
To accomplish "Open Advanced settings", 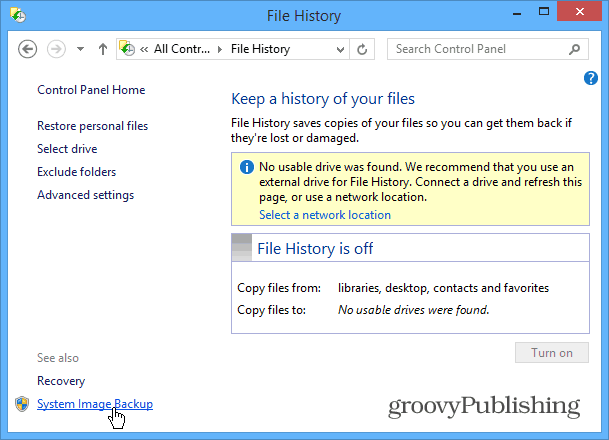I will [x=85, y=195].
